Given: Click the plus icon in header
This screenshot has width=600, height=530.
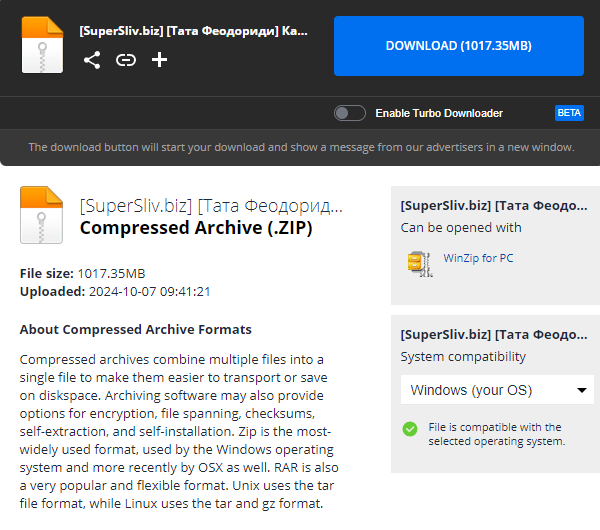Looking at the screenshot, I should coord(159,60).
